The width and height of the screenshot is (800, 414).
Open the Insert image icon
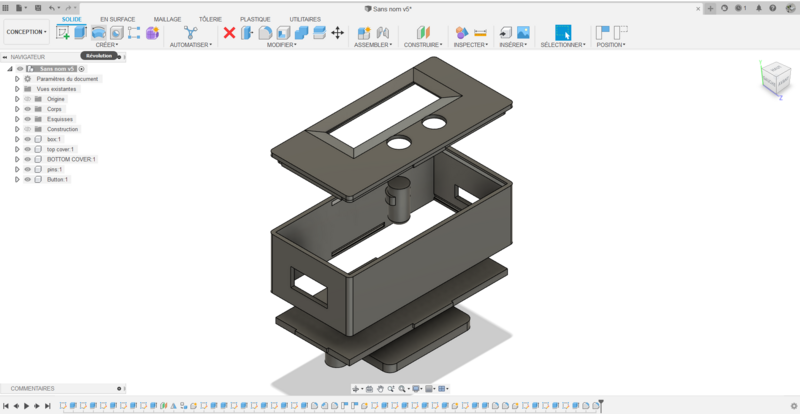[x=522, y=32]
